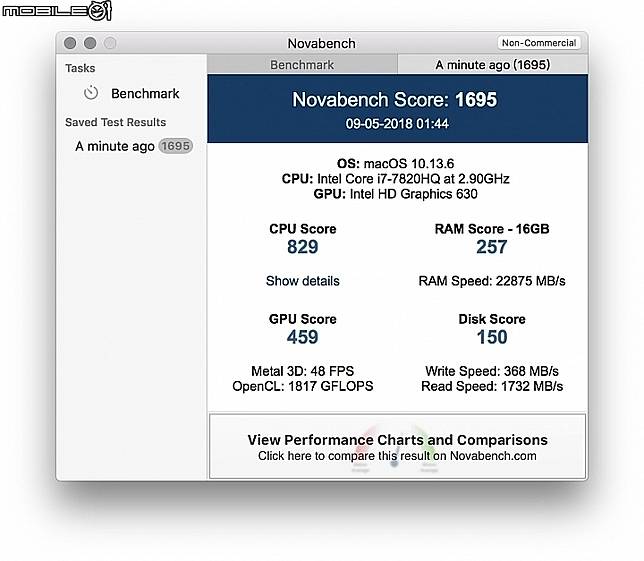
Task: Click the Disk Score label
Action: 492,319
